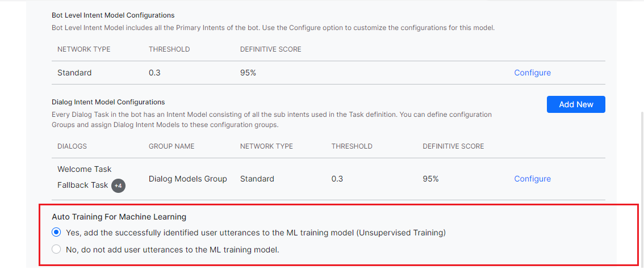The image size is (644, 274).
Task: Click the GROUP NAME column header
Action: click(172, 146)
